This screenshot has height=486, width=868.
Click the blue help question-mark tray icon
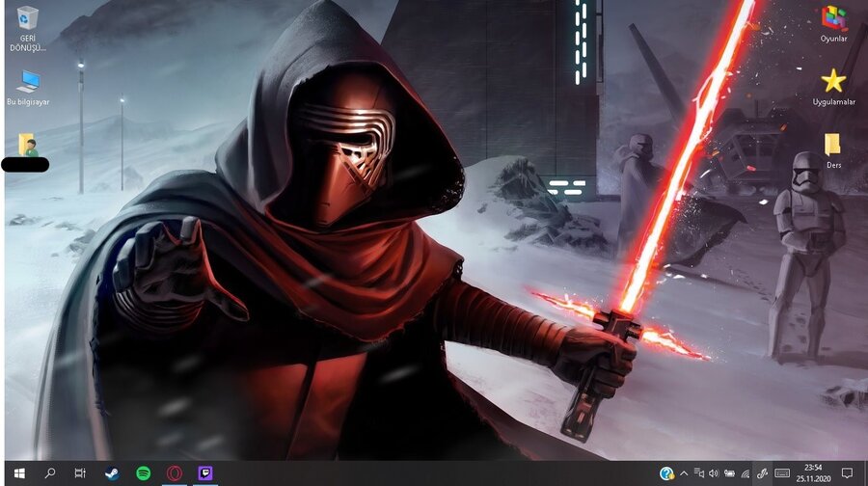pyautogui.click(x=666, y=473)
